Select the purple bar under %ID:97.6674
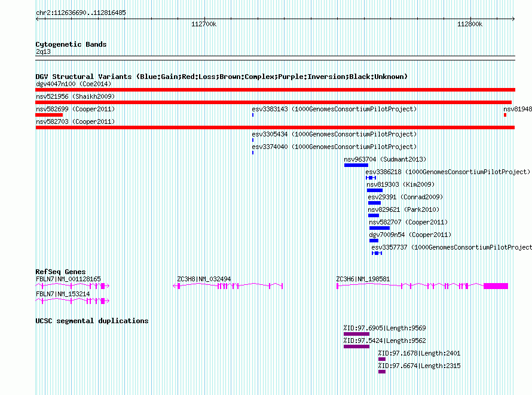The image size is (532, 395). pos(382,372)
